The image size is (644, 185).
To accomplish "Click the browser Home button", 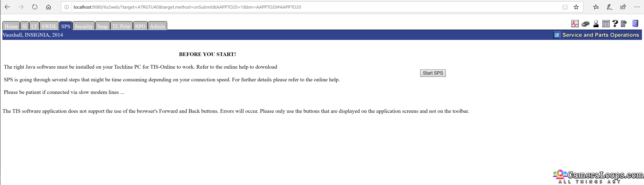I will pyautogui.click(x=49, y=7).
